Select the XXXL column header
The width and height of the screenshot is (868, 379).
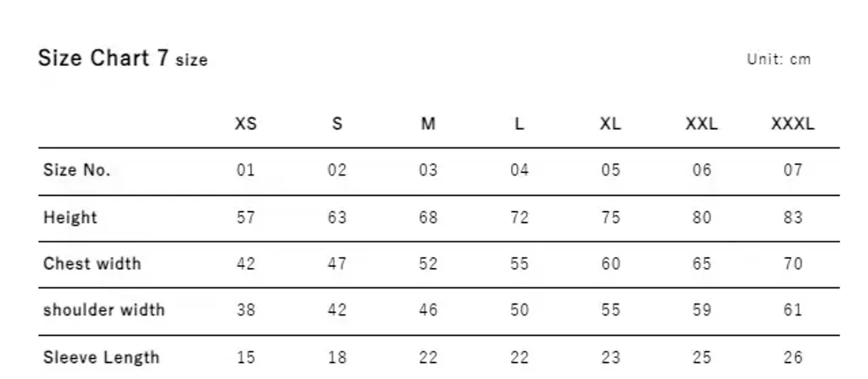pos(793,124)
